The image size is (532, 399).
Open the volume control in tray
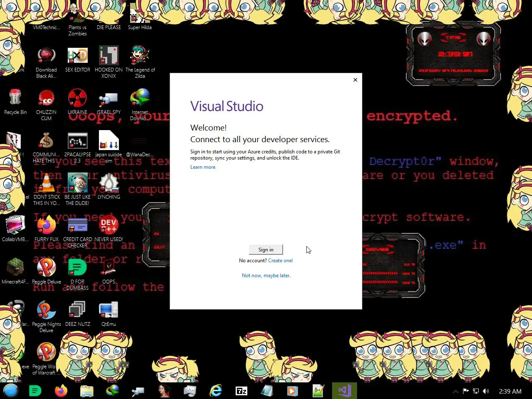[x=486, y=391]
